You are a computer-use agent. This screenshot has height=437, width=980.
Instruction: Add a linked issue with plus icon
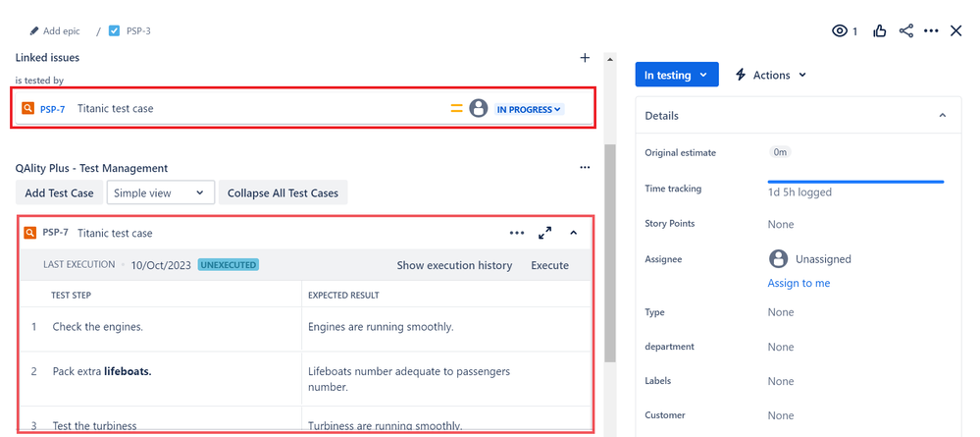tap(585, 58)
